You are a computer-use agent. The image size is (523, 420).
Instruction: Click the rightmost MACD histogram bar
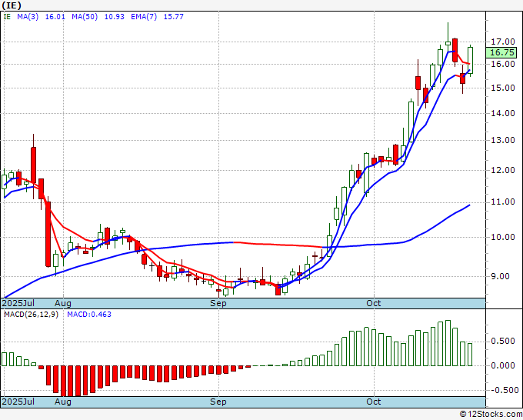[x=470, y=355]
